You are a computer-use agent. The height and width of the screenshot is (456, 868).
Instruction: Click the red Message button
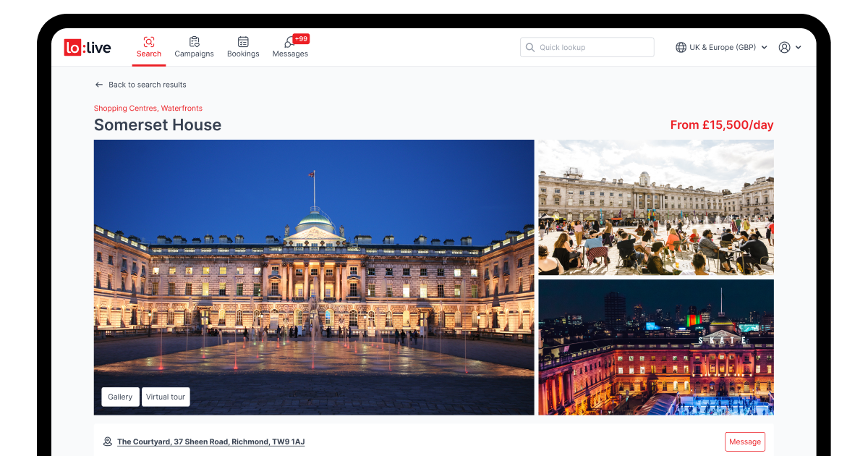tap(745, 442)
